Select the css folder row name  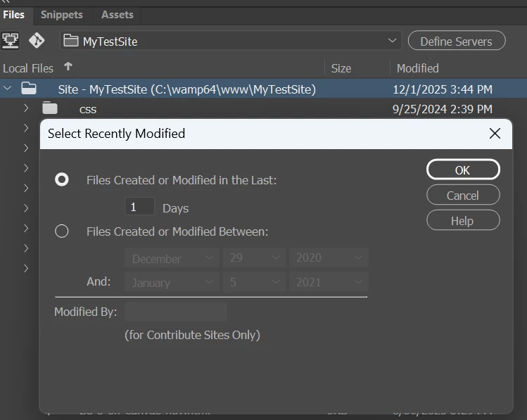tap(88, 109)
